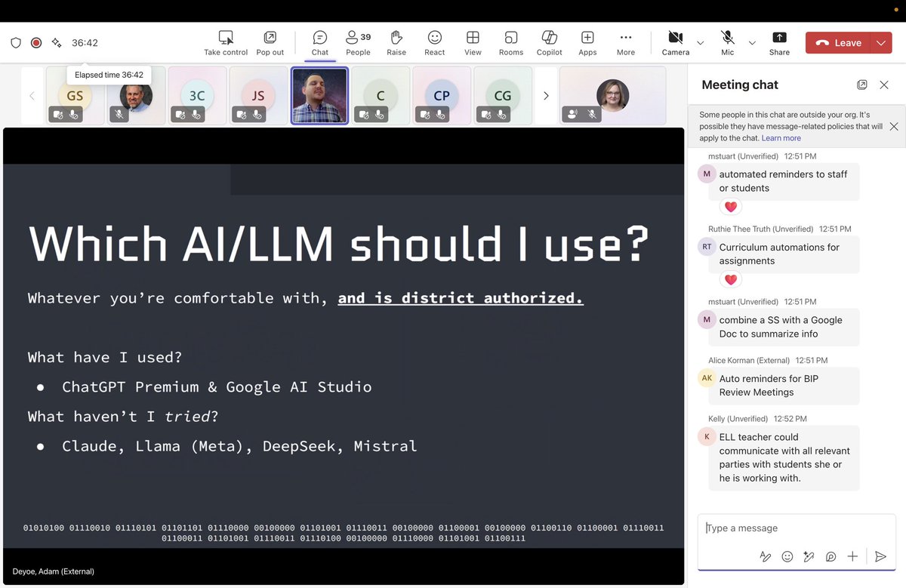Send the chat message
This screenshot has width=906, height=588.
click(x=880, y=556)
